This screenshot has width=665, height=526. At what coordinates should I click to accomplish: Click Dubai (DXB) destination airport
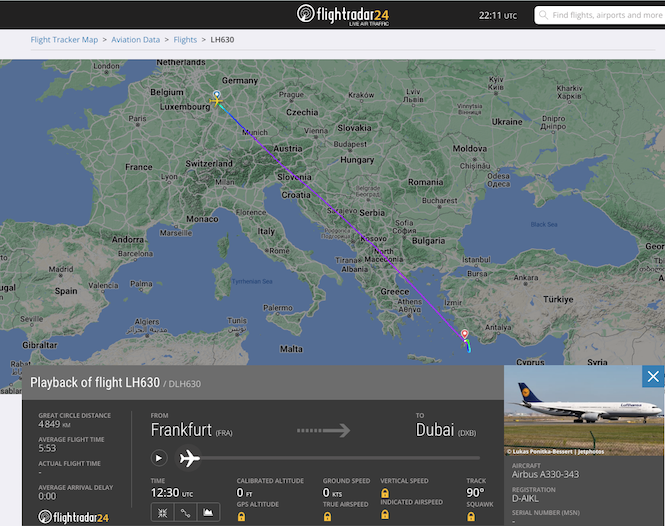pyautogui.click(x=446, y=430)
